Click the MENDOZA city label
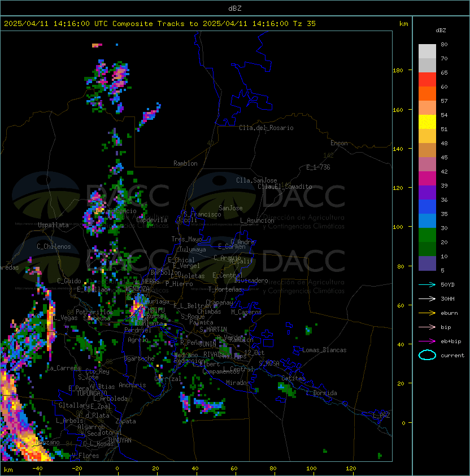 pos(138,289)
